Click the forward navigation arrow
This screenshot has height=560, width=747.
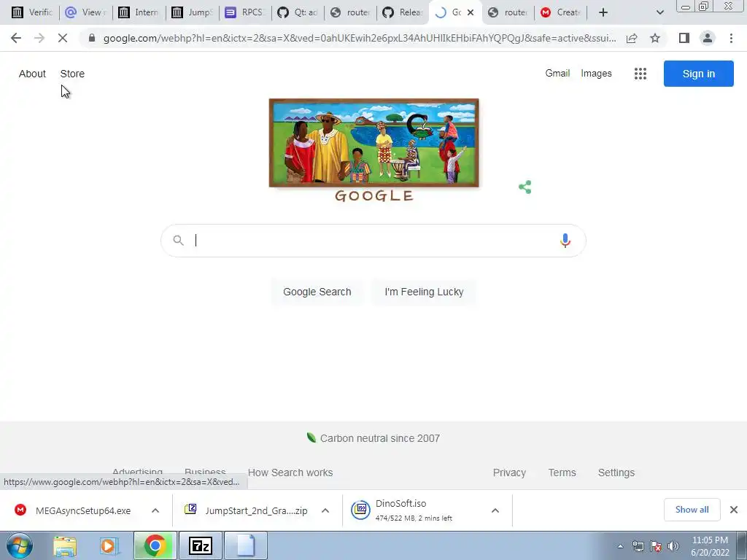(x=39, y=38)
